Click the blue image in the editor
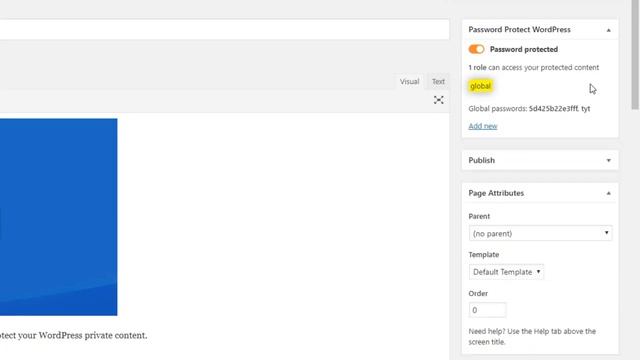The image size is (640, 360). pyautogui.click(x=58, y=217)
